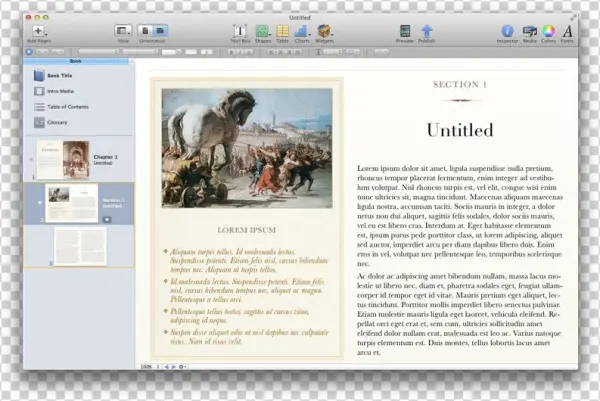The image size is (600, 401).
Task: Click the Publish arrow icon
Action: pos(427,31)
